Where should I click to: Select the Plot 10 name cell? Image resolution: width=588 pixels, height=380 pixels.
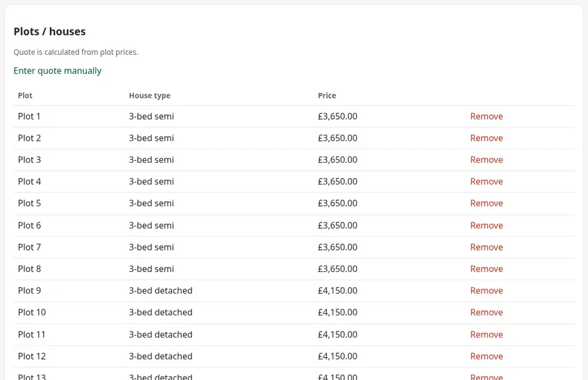pyautogui.click(x=32, y=313)
